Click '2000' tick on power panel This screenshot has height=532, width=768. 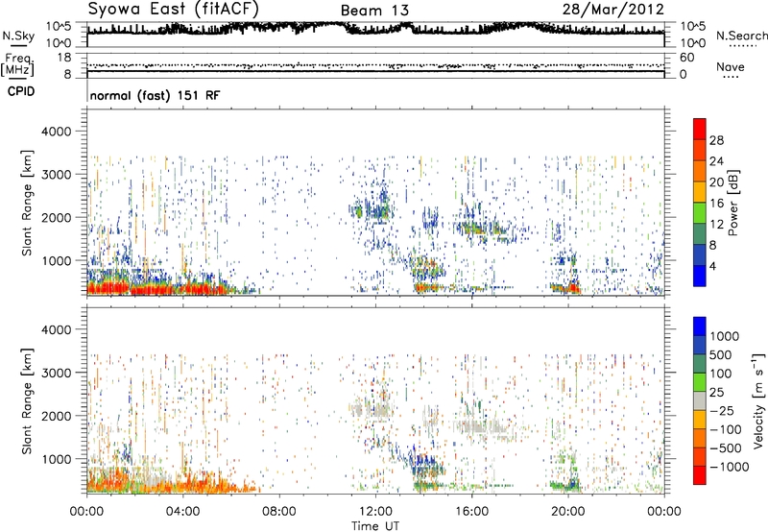[x=57, y=217]
